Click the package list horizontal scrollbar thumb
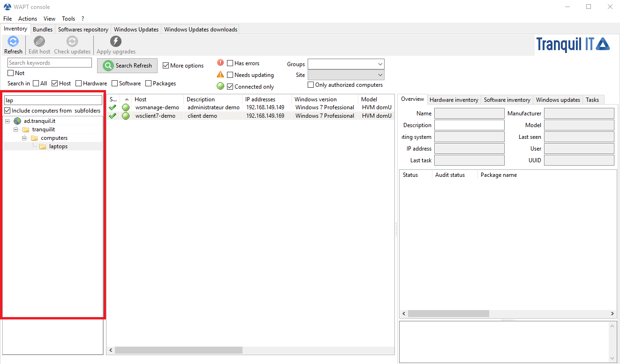The height and width of the screenshot is (364, 620). 448,313
